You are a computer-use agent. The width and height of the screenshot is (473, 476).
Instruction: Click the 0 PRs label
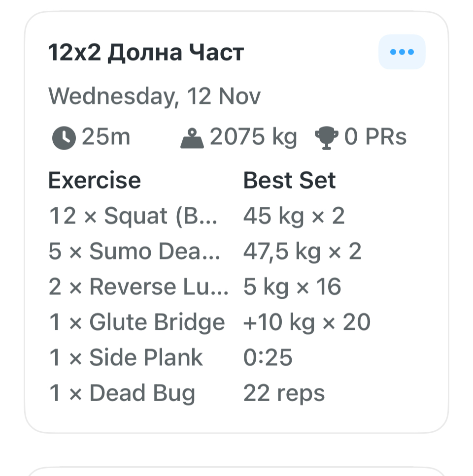[375, 137]
